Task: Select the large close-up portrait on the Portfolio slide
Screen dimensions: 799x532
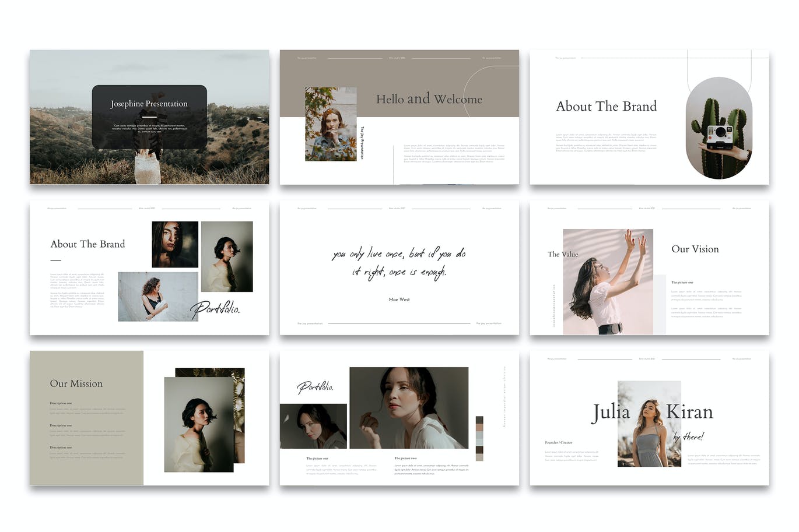Action: pos(409,407)
